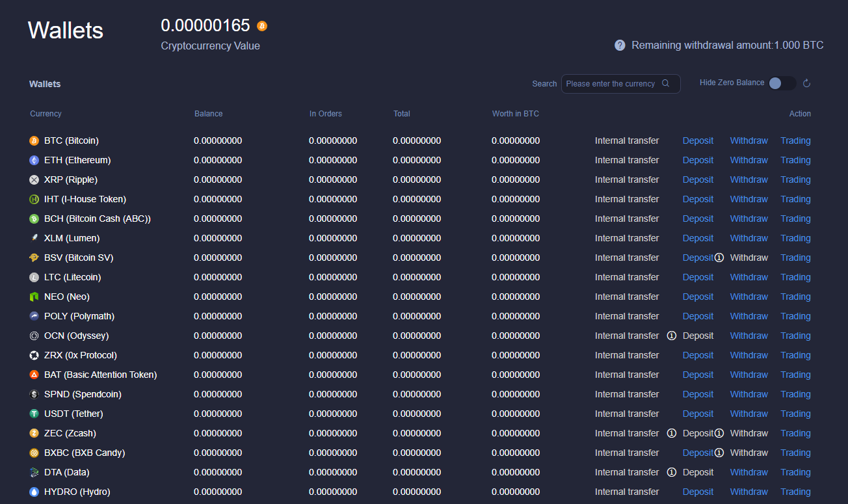Viewport: 848px width, 504px height.
Task: Open Deposit for BCH (Bitcoin Cash)
Action: (x=698, y=219)
